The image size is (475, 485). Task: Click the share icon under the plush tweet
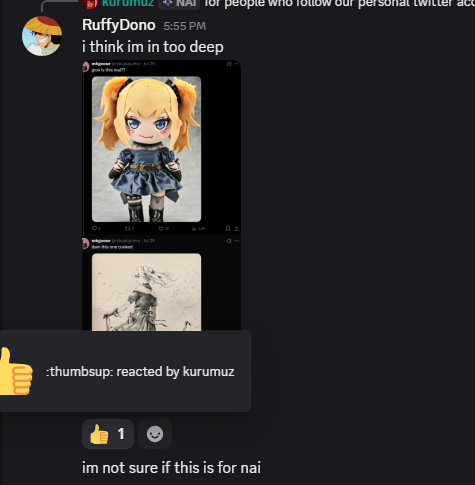[x=236, y=228]
